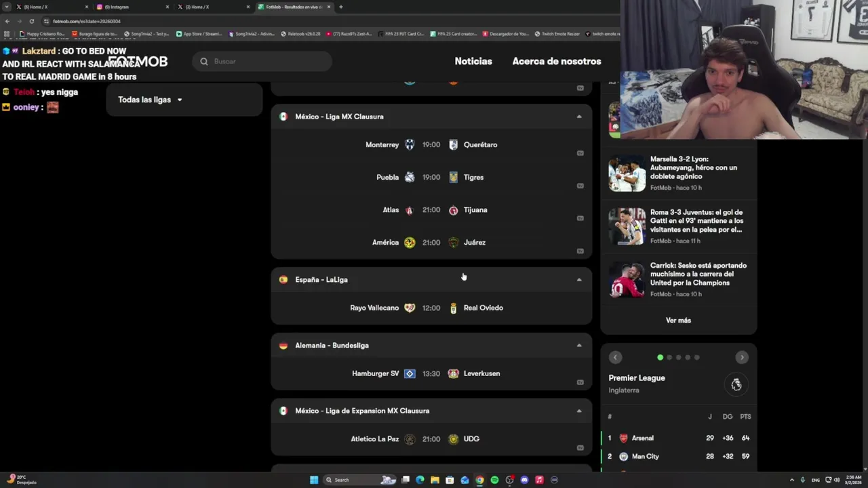Switch to the (3) Home / X tab
The height and width of the screenshot is (488, 868).
pyautogui.click(x=213, y=7)
